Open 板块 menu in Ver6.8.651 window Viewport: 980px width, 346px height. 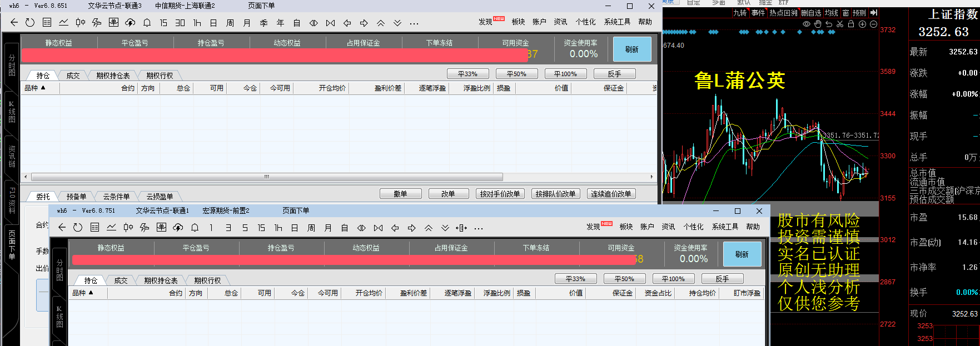(x=518, y=22)
